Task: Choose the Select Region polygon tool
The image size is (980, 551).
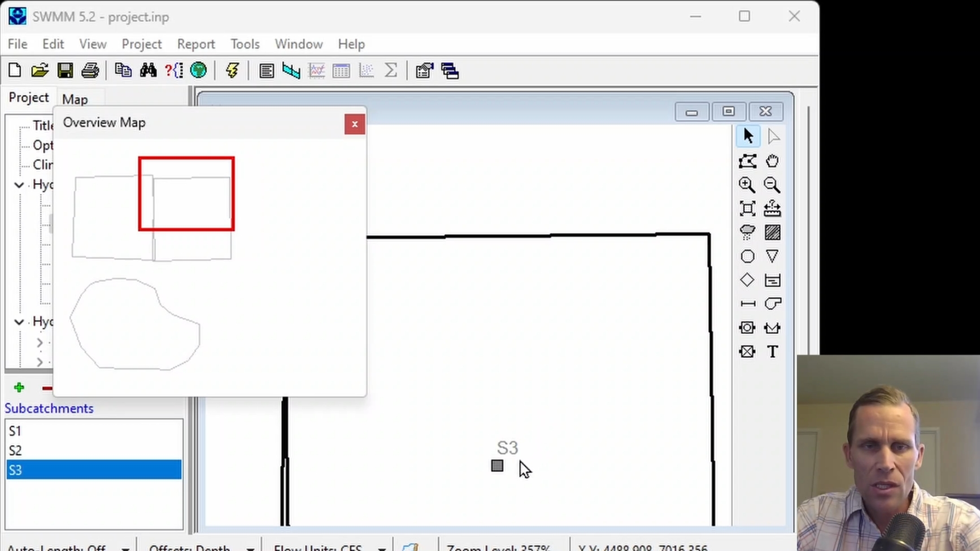Action: click(747, 161)
